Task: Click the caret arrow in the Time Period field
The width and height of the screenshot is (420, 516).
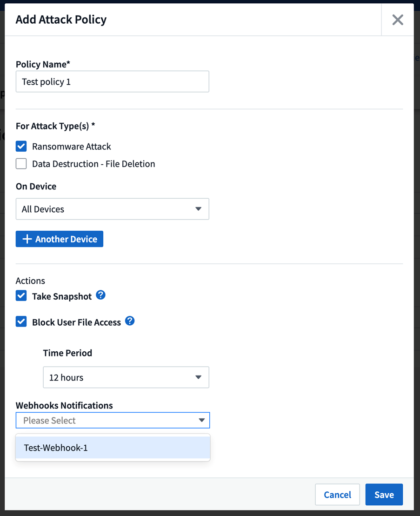Action: [199, 377]
